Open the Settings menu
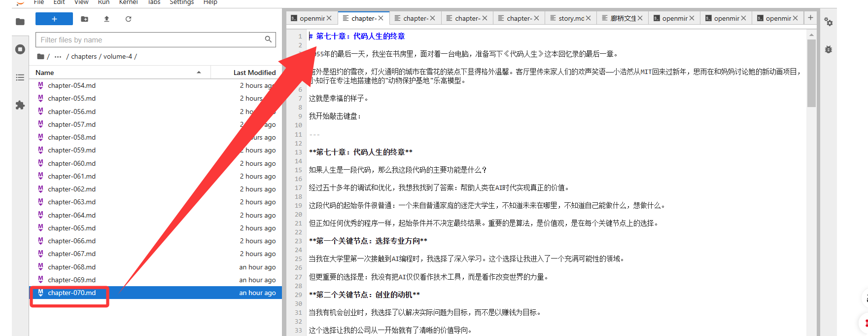This screenshot has width=868, height=336. pos(181,2)
